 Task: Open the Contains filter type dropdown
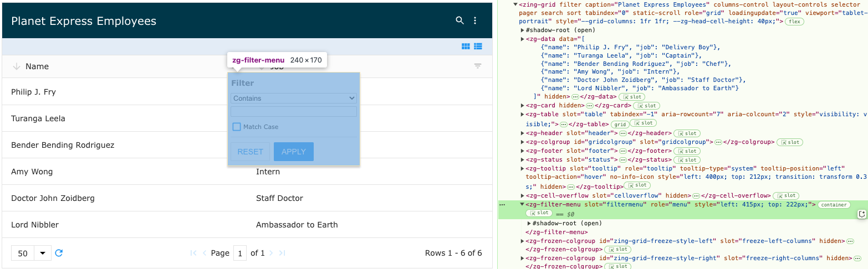click(x=294, y=98)
